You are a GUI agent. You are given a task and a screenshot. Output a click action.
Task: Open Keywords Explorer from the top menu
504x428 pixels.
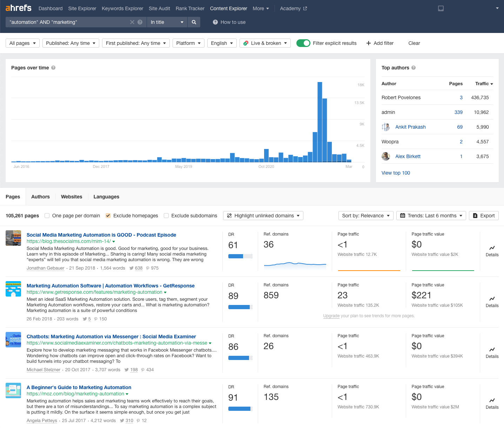(x=122, y=8)
